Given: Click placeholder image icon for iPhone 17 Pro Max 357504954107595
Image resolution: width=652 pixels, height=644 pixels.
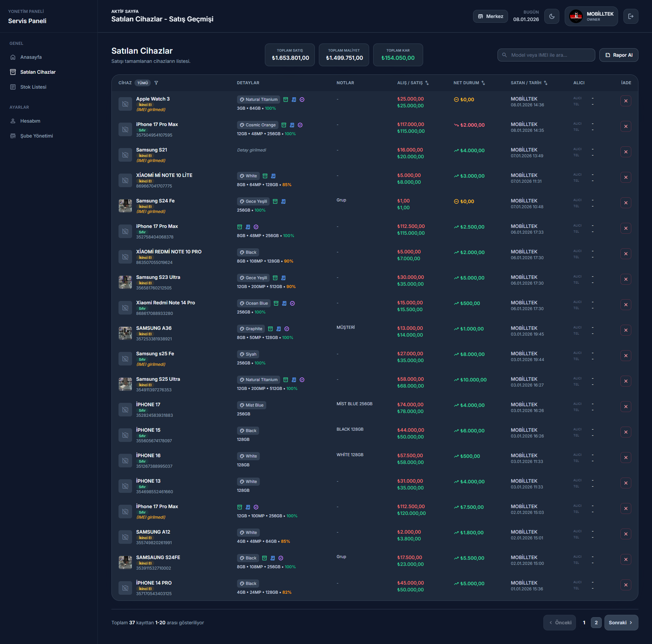Looking at the screenshot, I should coord(125,129).
